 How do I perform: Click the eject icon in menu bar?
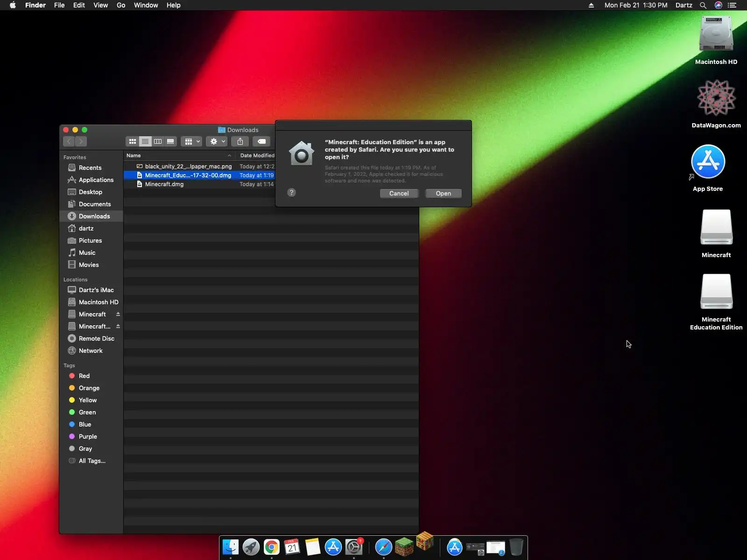[591, 5]
